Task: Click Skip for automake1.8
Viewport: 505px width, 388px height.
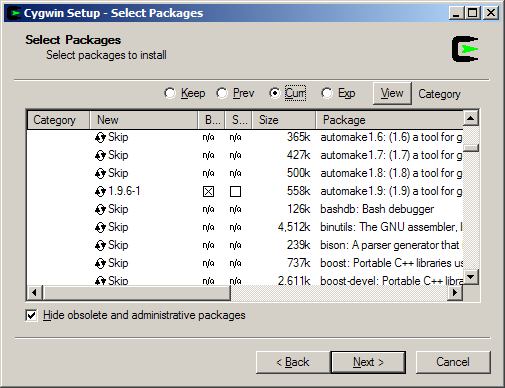Action: pos(118,173)
